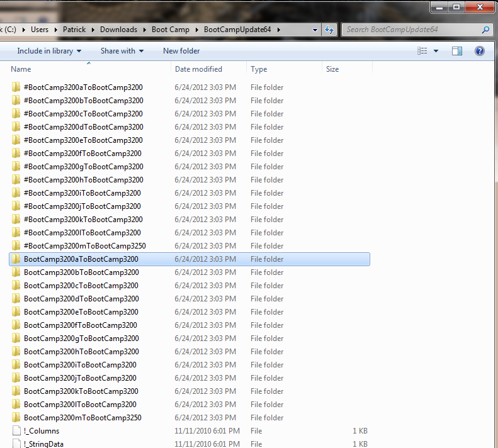
Task: Open the help question mark icon
Action: (x=480, y=51)
